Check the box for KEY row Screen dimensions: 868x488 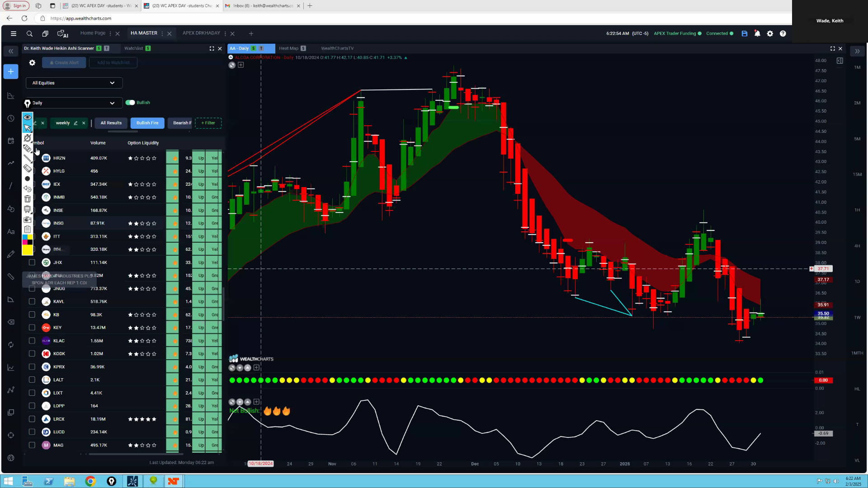point(32,328)
